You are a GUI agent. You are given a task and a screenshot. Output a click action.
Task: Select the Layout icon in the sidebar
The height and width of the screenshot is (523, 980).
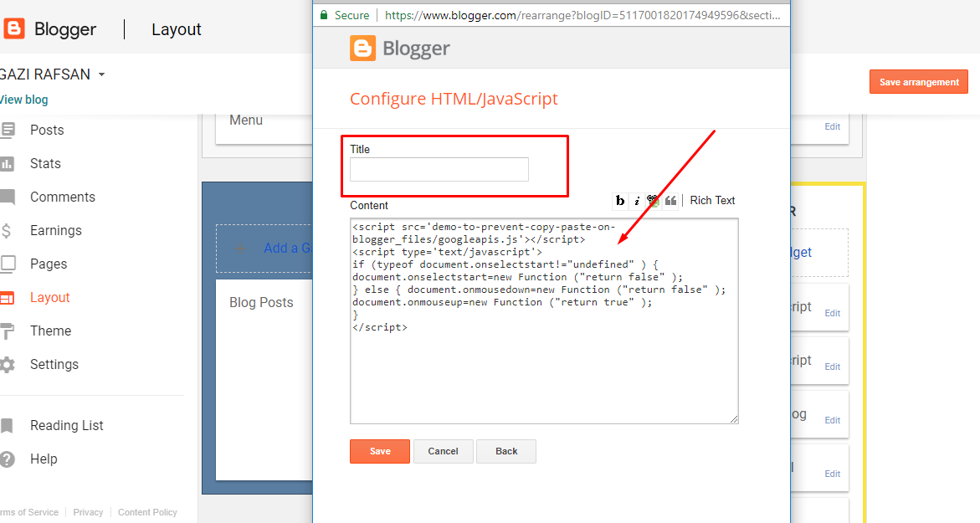click(x=7, y=298)
